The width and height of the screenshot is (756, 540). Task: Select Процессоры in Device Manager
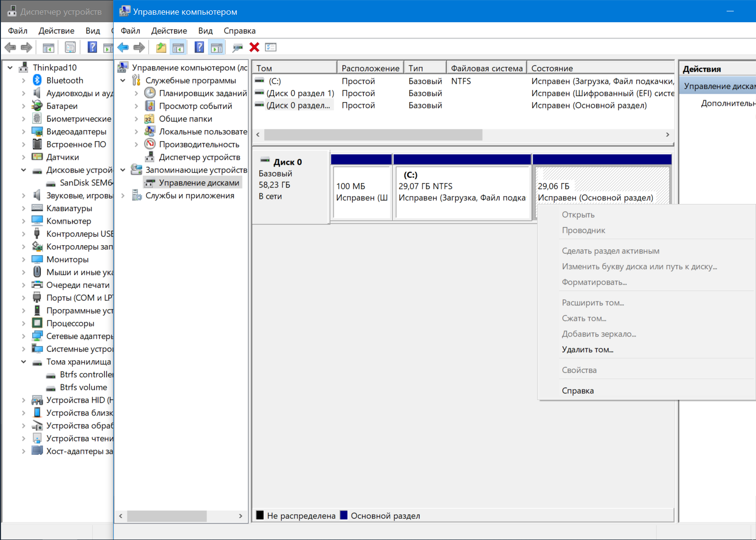[70, 323]
